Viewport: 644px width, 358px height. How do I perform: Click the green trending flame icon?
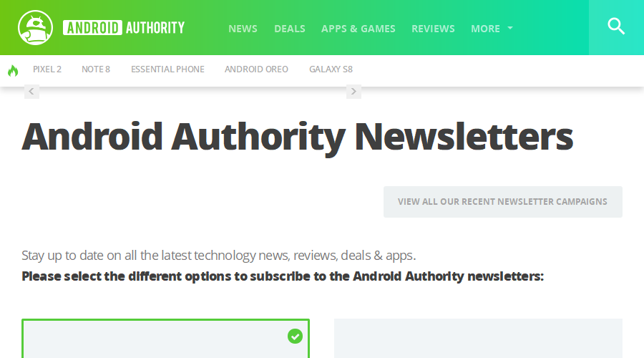pyautogui.click(x=13, y=71)
